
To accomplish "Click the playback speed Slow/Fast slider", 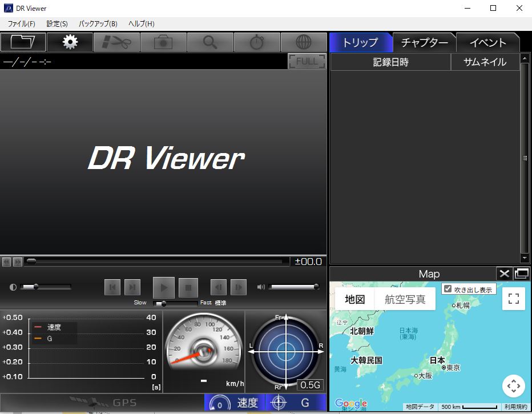I will (x=176, y=303).
